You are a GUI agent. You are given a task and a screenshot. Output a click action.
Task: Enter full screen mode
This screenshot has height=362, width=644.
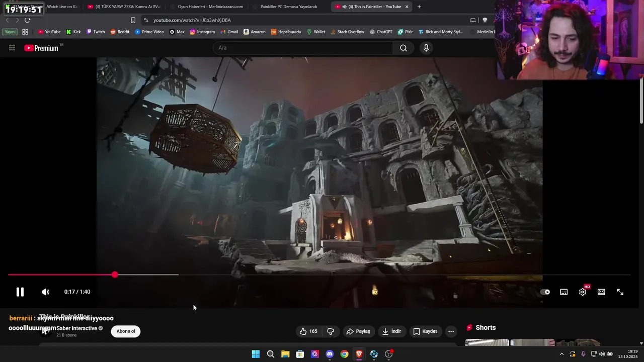(x=620, y=292)
